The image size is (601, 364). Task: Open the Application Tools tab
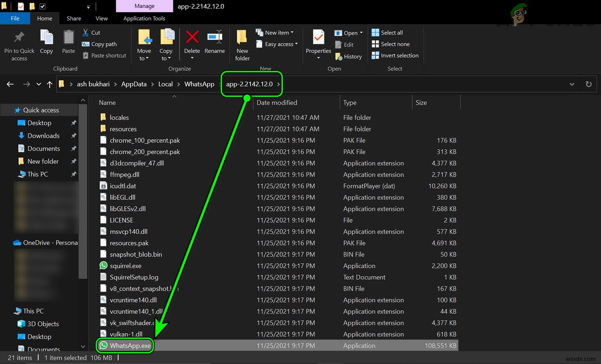click(144, 18)
